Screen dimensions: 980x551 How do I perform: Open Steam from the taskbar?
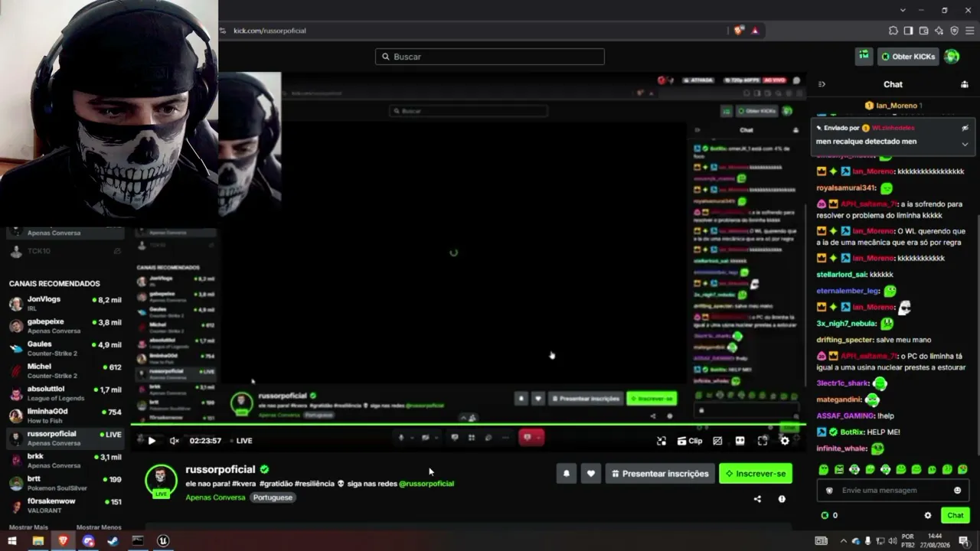point(113,541)
